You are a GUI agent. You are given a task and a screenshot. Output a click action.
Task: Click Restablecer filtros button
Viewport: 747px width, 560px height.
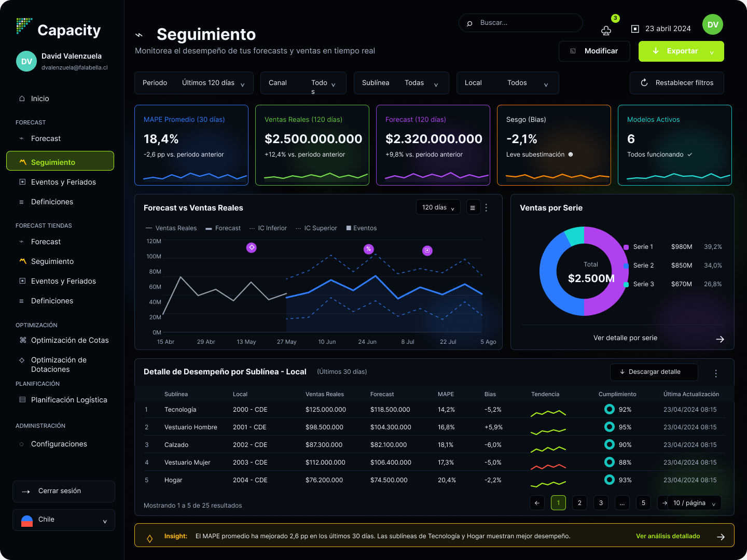tap(677, 83)
